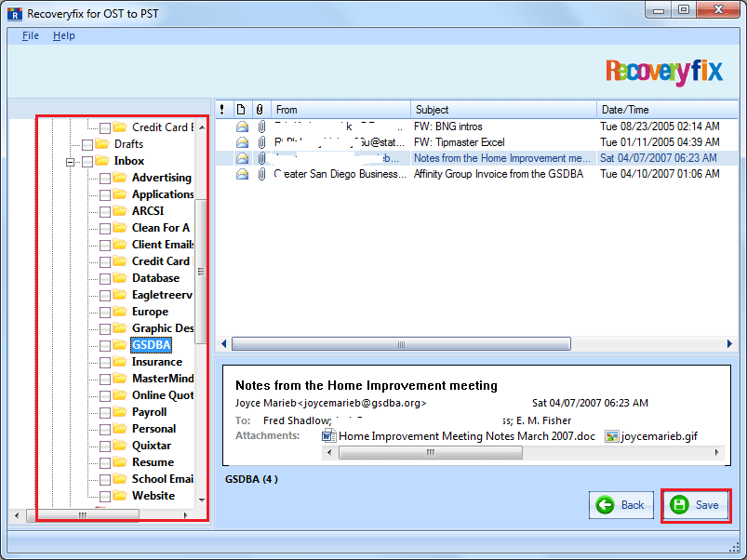Open the Word attachment Home Improvement Meeting Notes
The width and height of the screenshot is (747, 560).
point(460,436)
